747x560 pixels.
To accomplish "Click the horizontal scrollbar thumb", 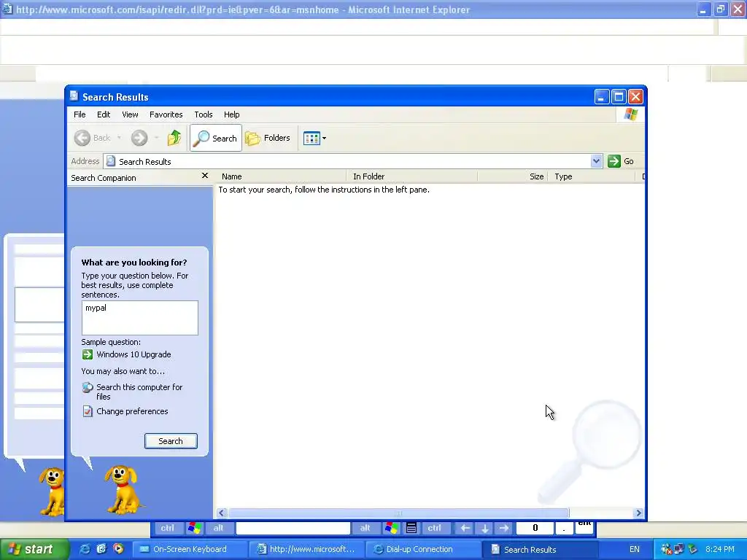I will (x=399, y=513).
